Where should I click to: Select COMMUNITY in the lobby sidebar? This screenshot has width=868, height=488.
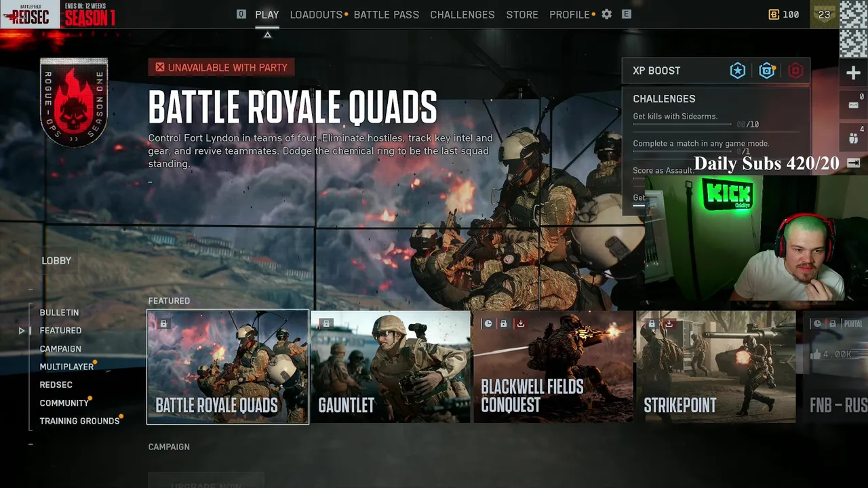pyautogui.click(x=64, y=403)
